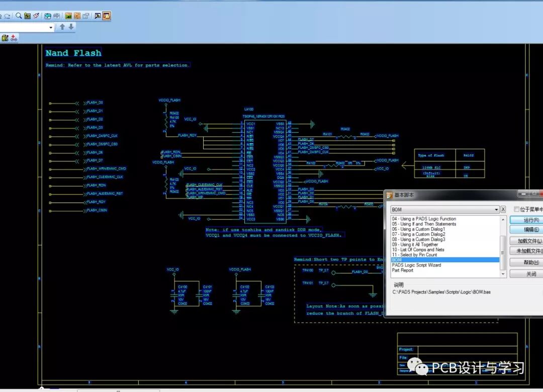This screenshot has height=392, width=543.
Task: Click the script list scrollbar down arrow
Action: (503, 274)
